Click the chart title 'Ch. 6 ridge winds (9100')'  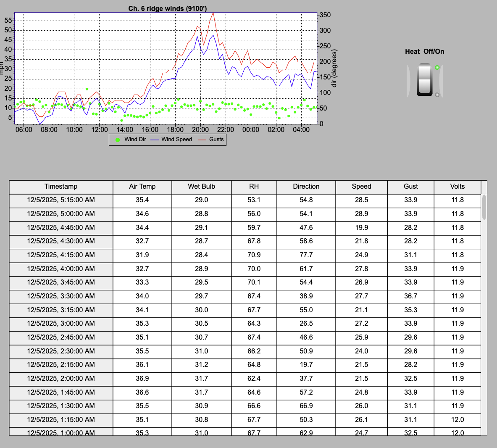(167, 8)
